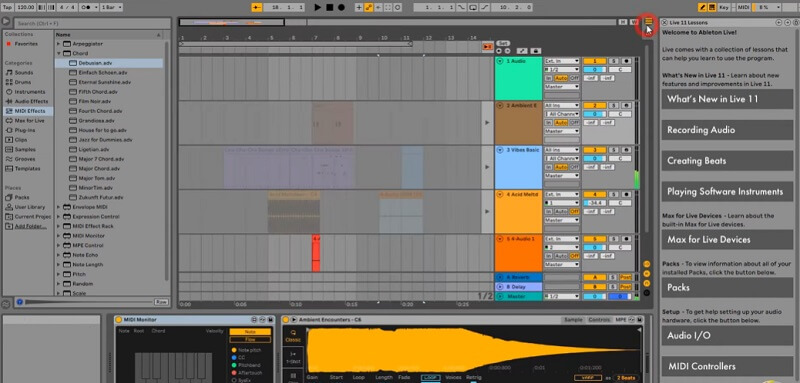Set 1 Audio monitor to In
This screenshot has height=383, width=800.
[548, 78]
